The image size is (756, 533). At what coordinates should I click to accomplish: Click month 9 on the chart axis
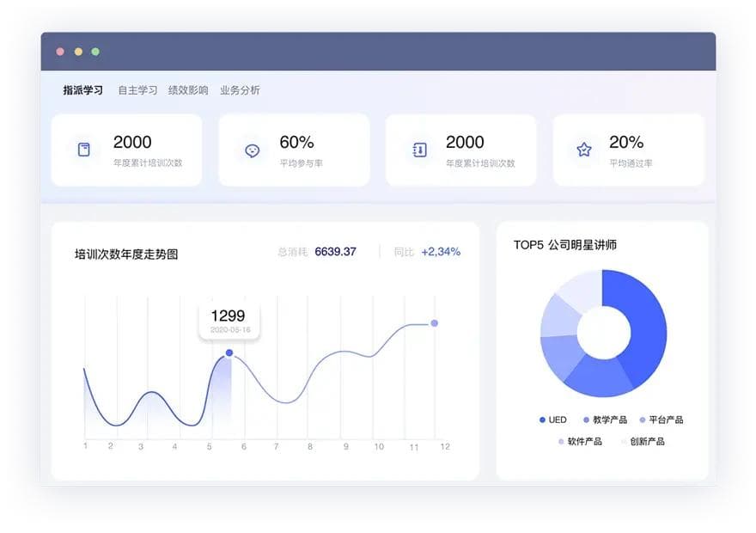pyautogui.click(x=345, y=447)
